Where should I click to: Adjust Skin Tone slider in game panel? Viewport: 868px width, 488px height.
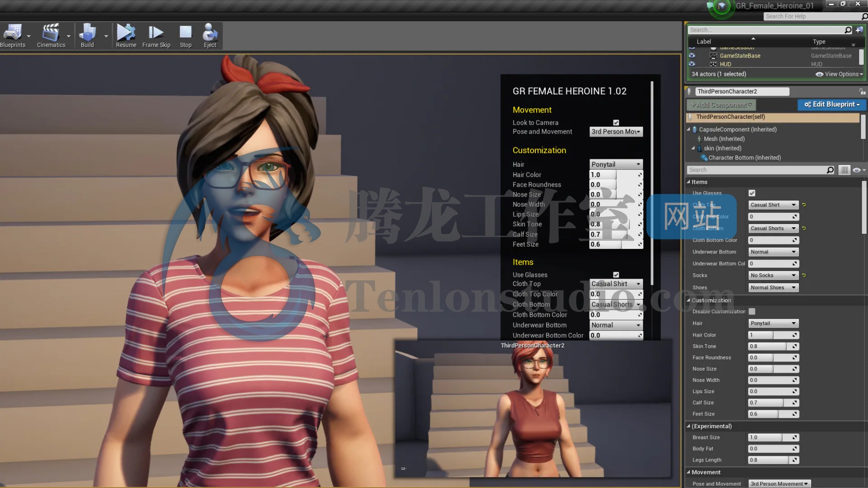[x=616, y=224]
